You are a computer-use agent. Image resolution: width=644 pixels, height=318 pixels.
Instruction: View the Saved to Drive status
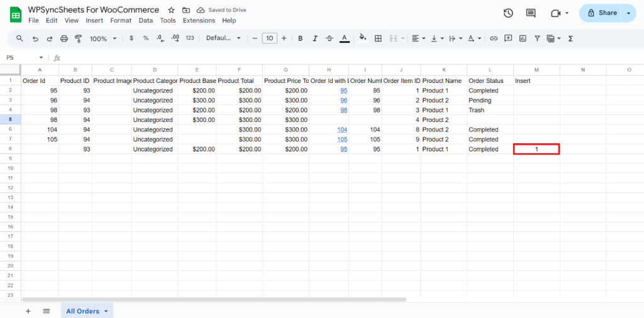[221, 10]
